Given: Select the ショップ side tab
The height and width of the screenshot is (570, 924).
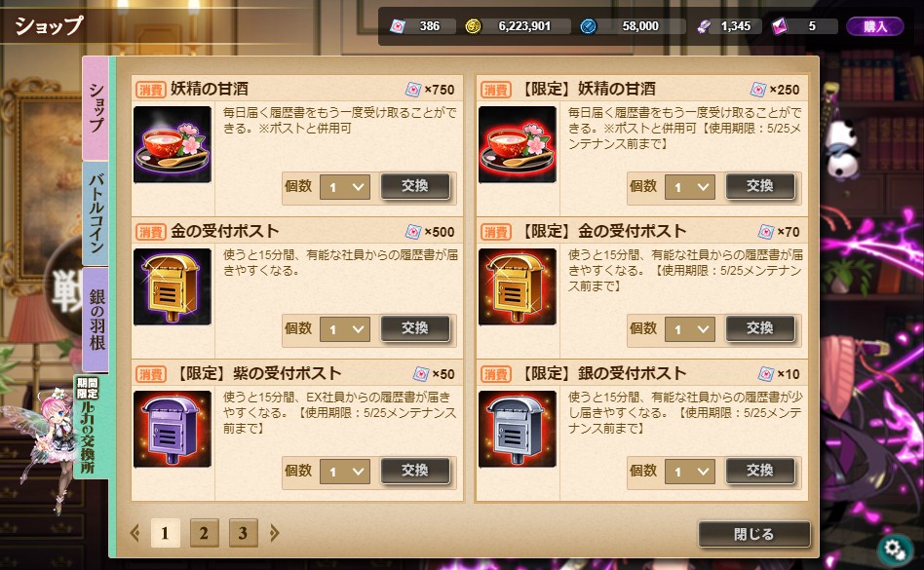Looking at the screenshot, I should click(x=96, y=108).
